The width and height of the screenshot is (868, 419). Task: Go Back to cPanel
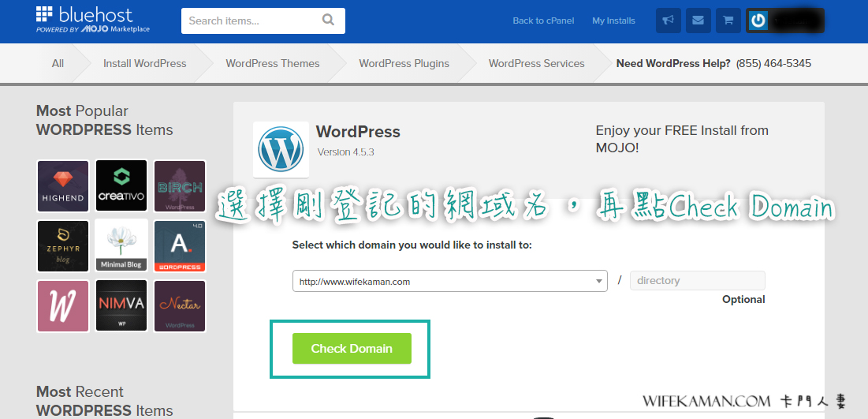click(543, 21)
